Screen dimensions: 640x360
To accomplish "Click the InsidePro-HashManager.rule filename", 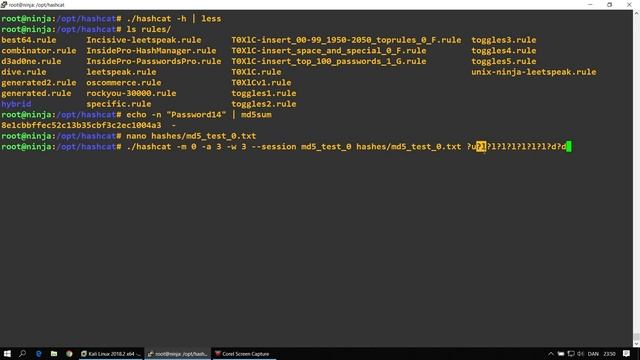I will click(151, 51).
